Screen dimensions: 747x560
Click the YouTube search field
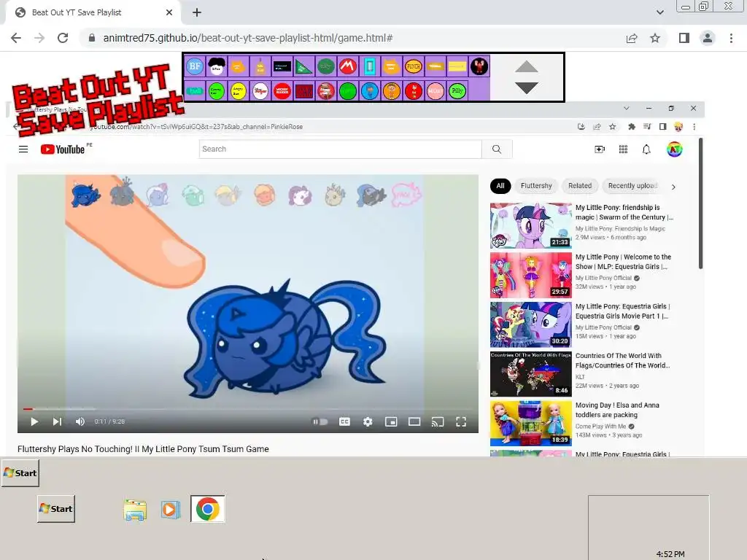340,149
